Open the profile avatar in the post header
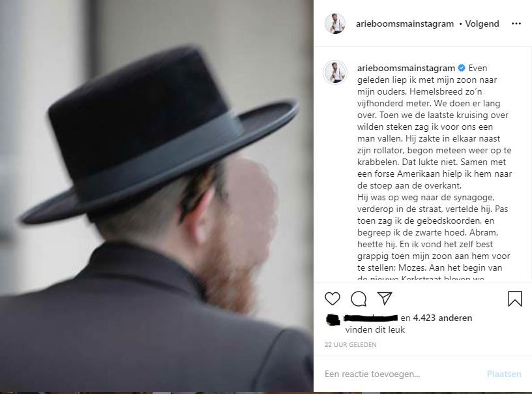 pos(335,23)
